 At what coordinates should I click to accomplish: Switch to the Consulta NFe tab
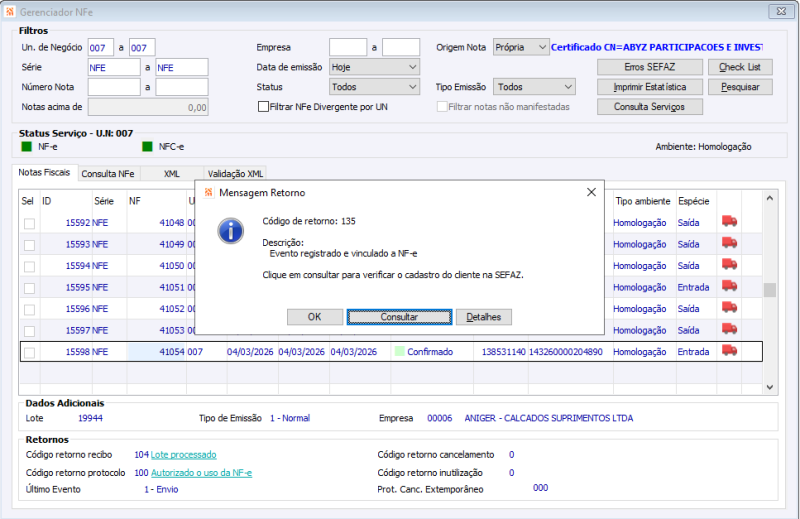108,174
